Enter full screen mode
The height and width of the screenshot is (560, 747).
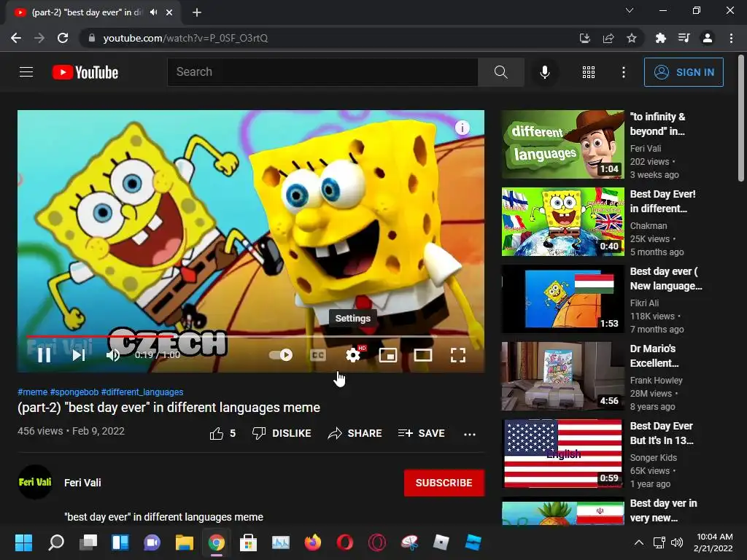[x=458, y=355]
